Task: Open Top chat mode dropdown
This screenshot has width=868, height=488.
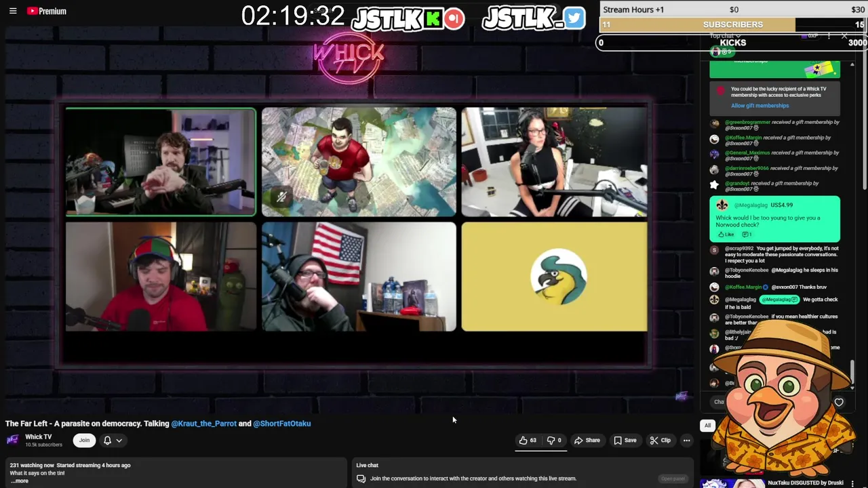Action: tap(726, 36)
